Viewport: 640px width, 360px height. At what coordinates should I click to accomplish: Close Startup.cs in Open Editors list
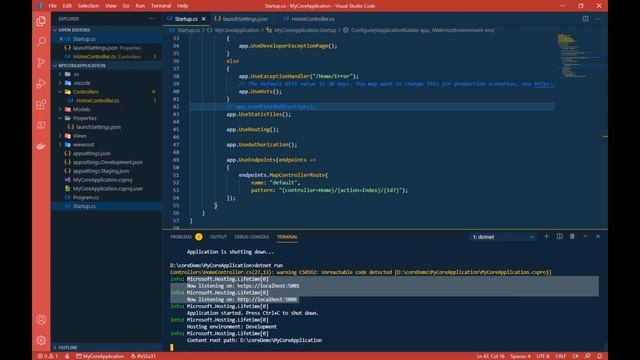coord(61,39)
